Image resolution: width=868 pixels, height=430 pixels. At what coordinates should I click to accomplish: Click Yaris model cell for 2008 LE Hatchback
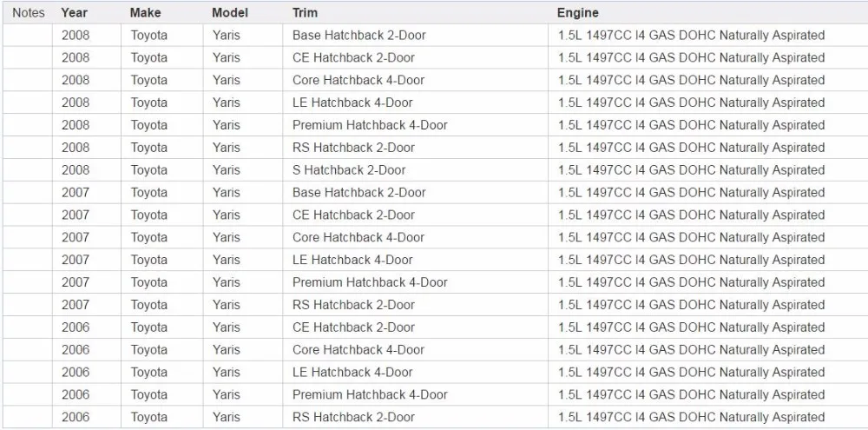[x=227, y=103]
